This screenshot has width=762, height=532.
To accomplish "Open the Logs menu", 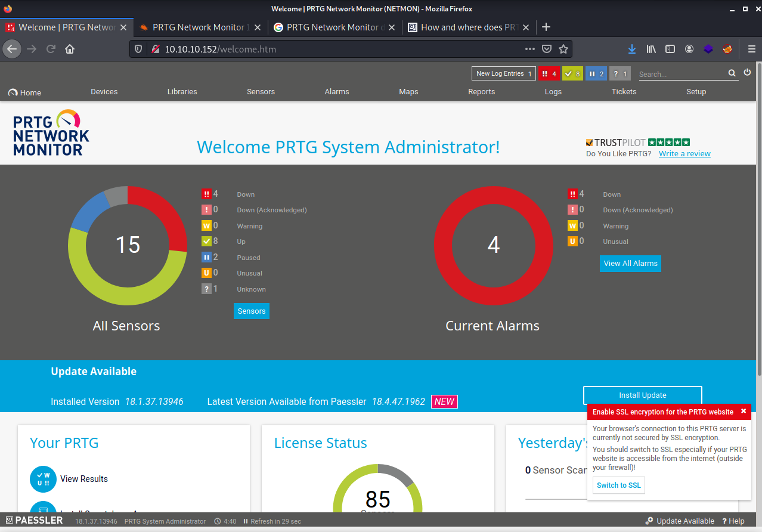I will click(553, 92).
